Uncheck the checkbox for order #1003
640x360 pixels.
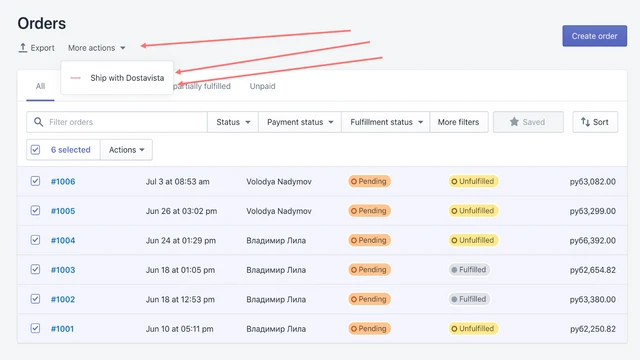coord(36,269)
